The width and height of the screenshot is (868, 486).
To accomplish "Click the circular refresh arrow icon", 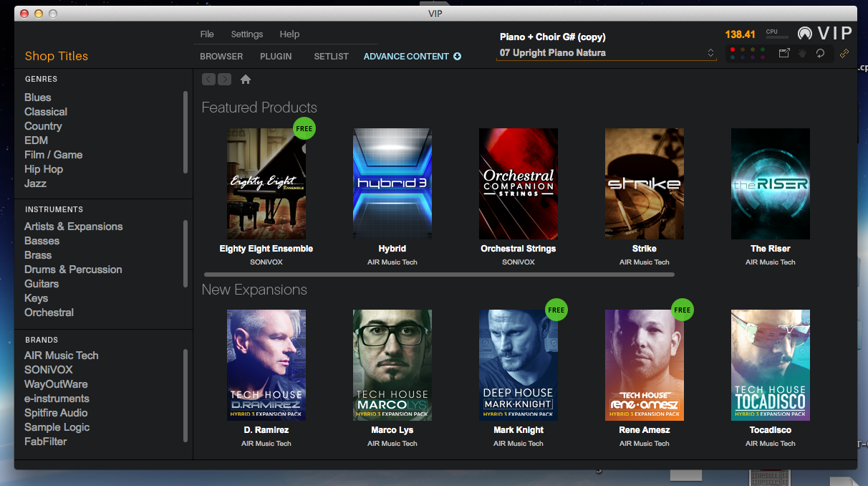I will tap(821, 53).
